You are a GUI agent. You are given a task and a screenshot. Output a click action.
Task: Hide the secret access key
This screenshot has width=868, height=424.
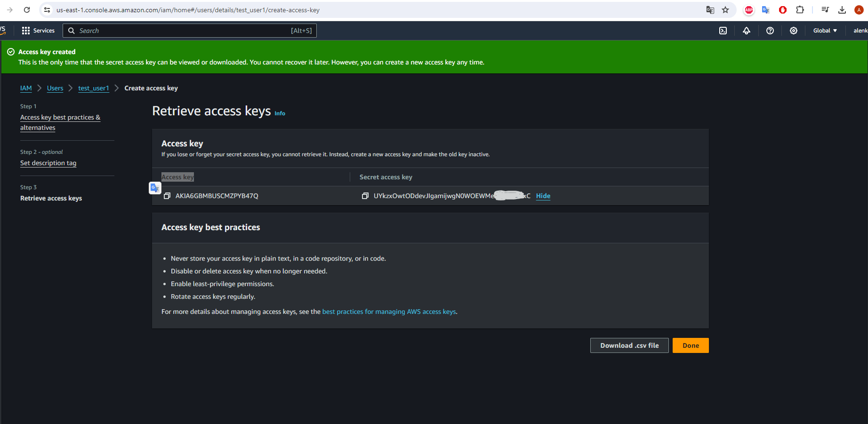(x=543, y=196)
